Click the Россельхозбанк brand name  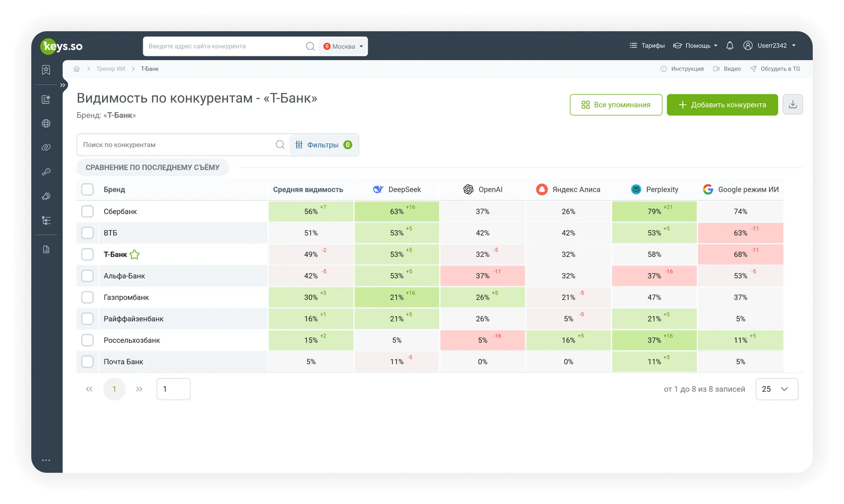132,340
